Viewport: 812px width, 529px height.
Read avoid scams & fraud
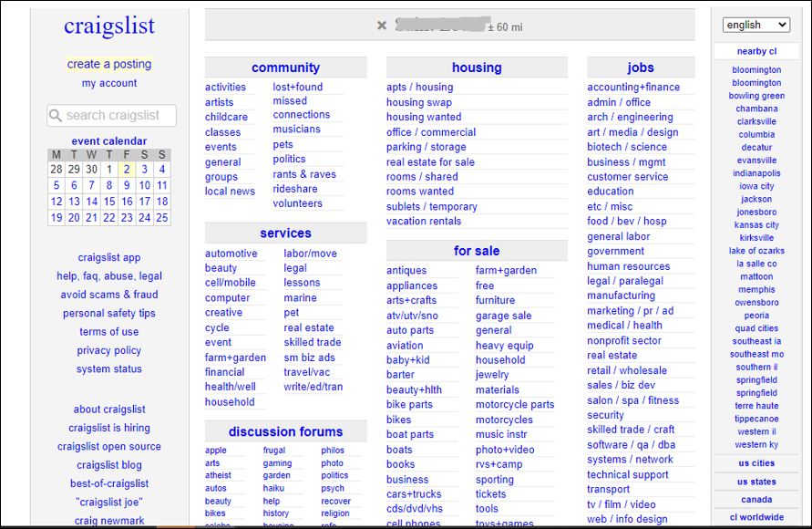[x=109, y=295]
